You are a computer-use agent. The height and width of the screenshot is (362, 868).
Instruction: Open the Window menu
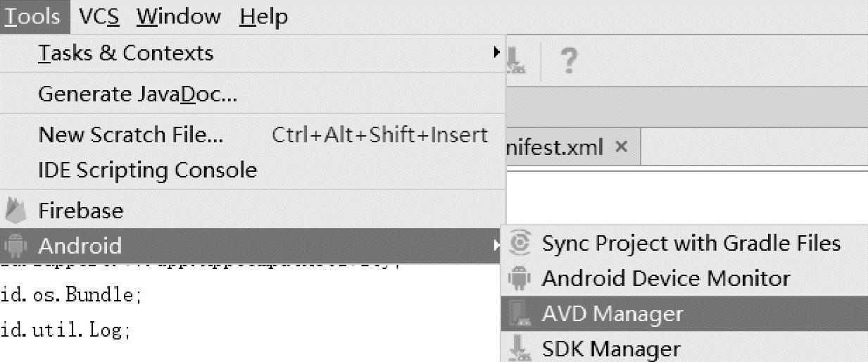click(178, 16)
